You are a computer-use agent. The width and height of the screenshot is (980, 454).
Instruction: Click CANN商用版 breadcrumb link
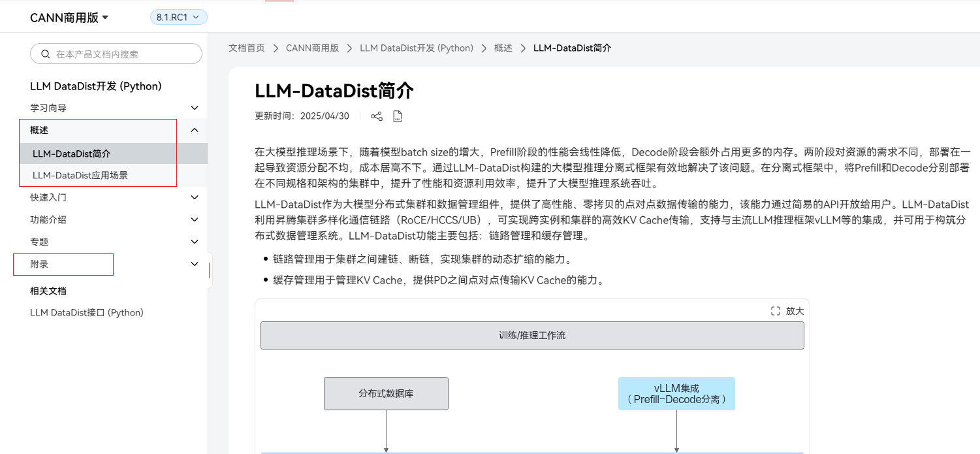313,48
